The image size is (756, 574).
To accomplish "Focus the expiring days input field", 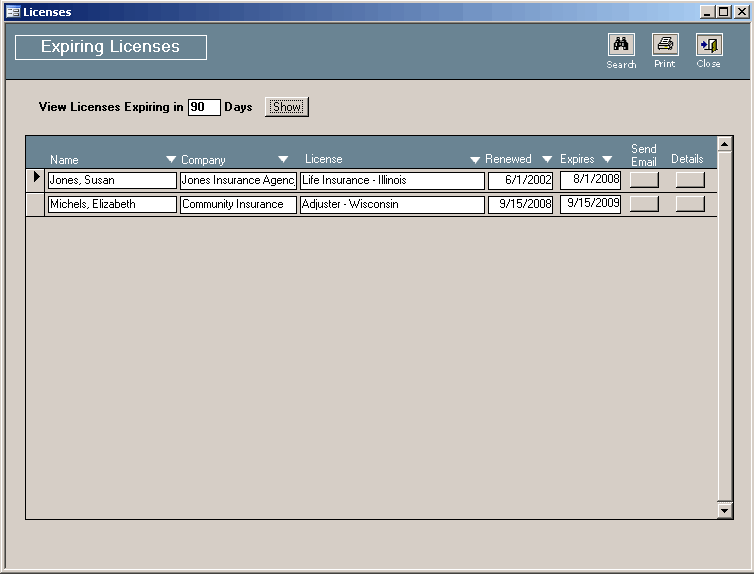I will (204, 107).
